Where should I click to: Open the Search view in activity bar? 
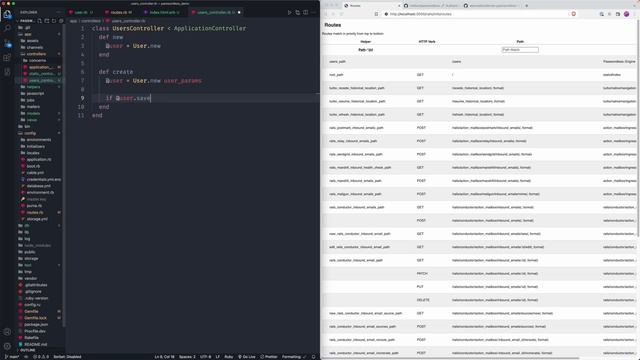(7, 28)
